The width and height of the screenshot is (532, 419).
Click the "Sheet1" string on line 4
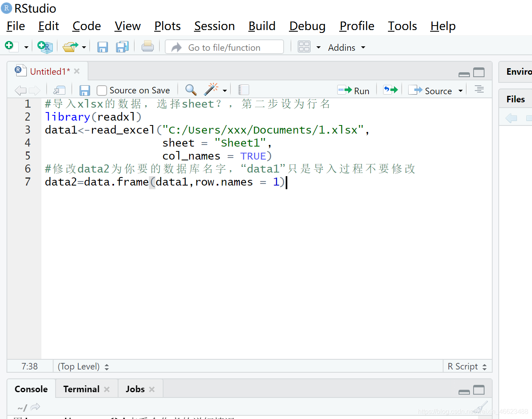click(241, 143)
